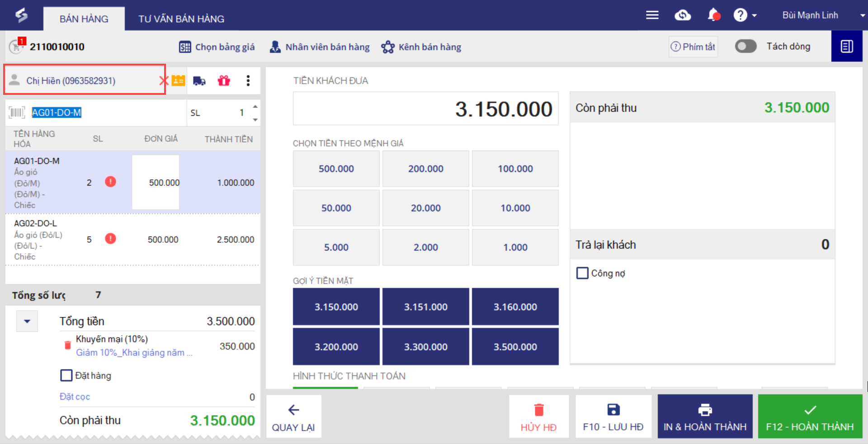Collapse the Tổng tiền summary arrow
The height and width of the screenshot is (444, 868).
pos(27,322)
